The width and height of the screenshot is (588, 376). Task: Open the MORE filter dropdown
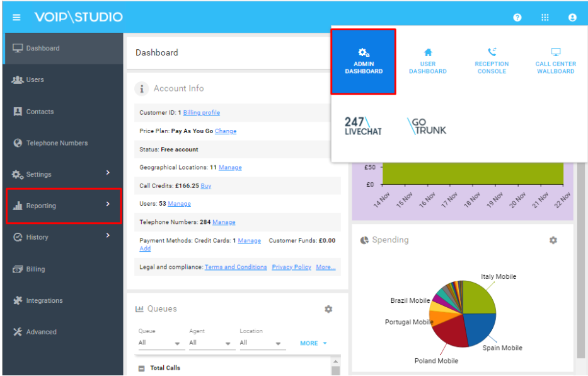click(313, 343)
